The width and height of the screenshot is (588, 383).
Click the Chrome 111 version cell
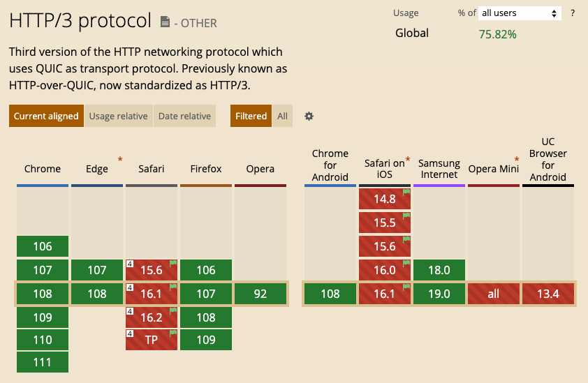(43, 362)
